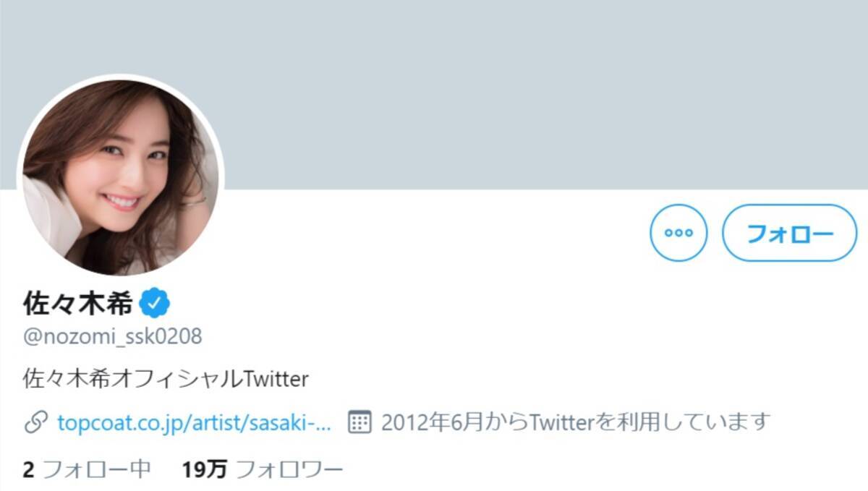Open the profile avatar photo

click(x=120, y=176)
